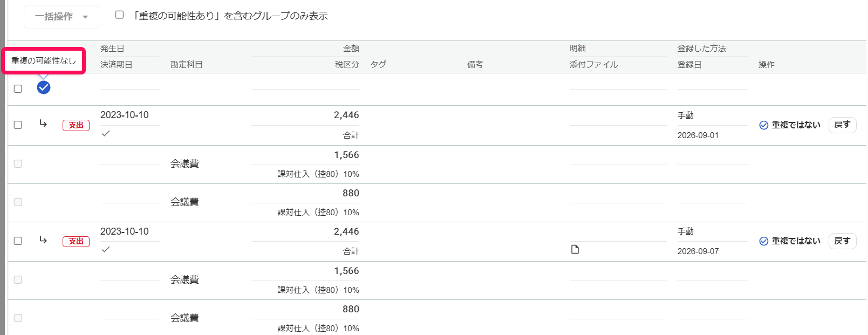Viewport: 868px width, 335px height.
Task: Click the 金額 column header
Action: pos(351,49)
